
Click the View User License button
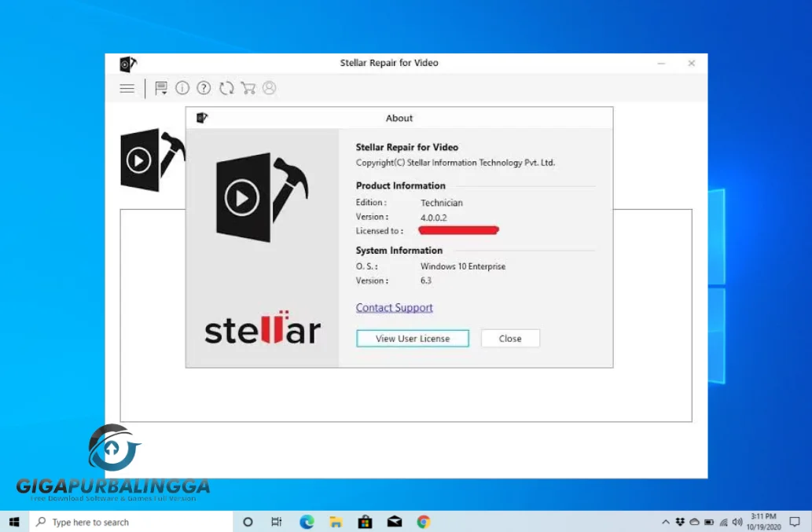point(413,339)
